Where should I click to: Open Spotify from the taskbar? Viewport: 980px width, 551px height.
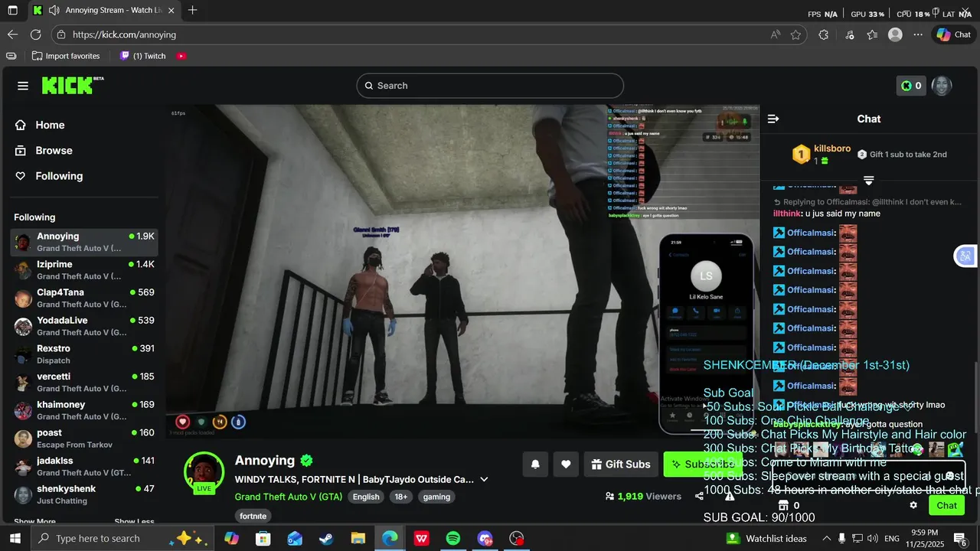click(453, 538)
